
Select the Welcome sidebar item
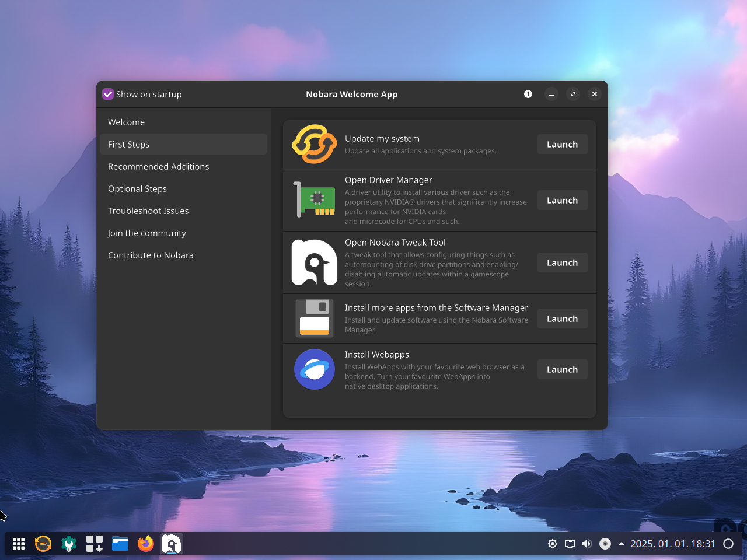click(x=183, y=122)
